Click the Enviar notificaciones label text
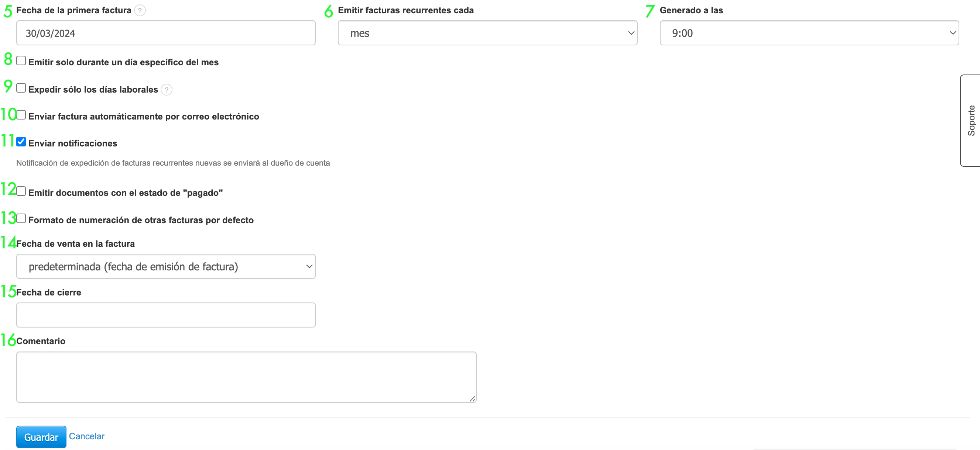The height and width of the screenshot is (450, 980). click(x=73, y=143)
